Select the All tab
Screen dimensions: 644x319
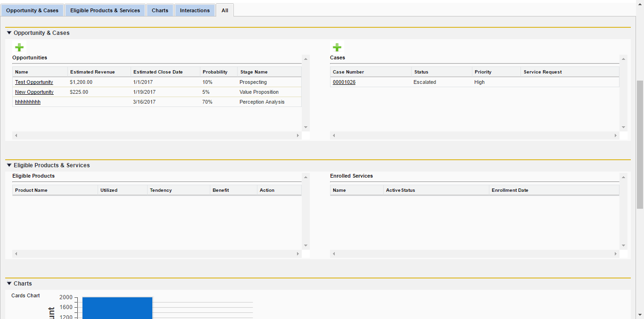click(225, 10)
